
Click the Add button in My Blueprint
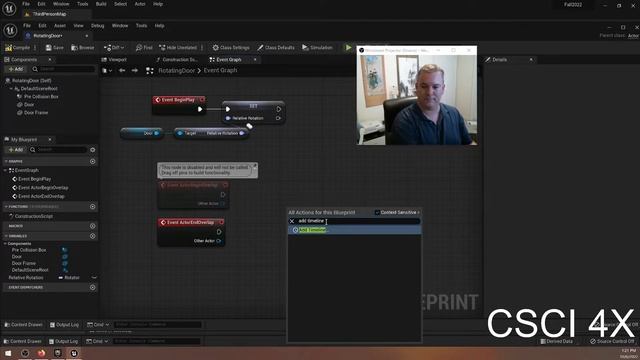(16, 150)
